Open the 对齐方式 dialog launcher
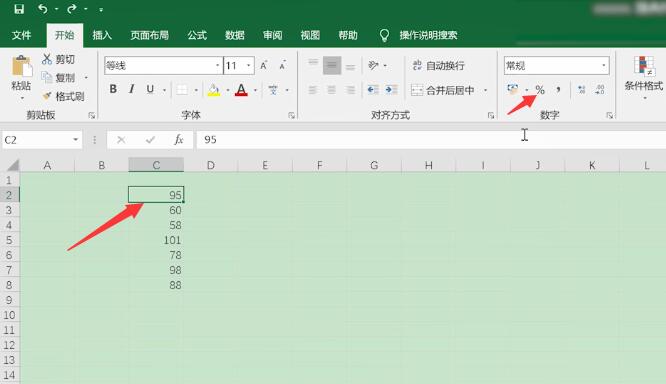 (x=491, y=116)
